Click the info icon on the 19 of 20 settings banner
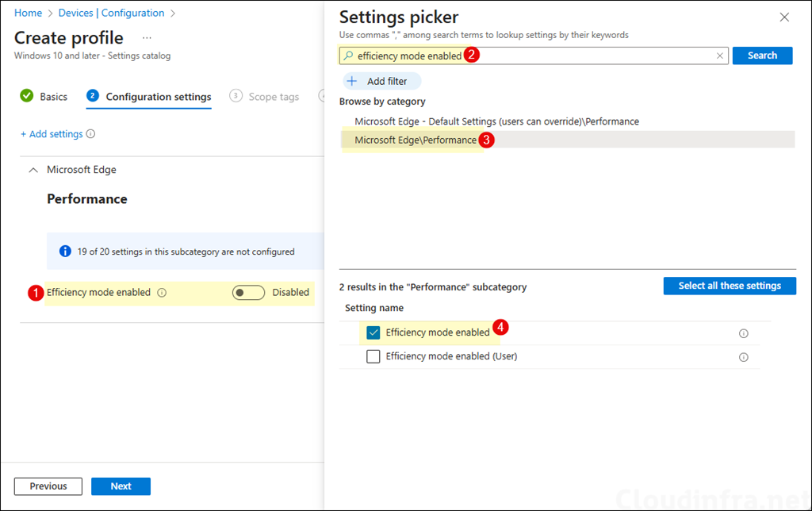 65,250
